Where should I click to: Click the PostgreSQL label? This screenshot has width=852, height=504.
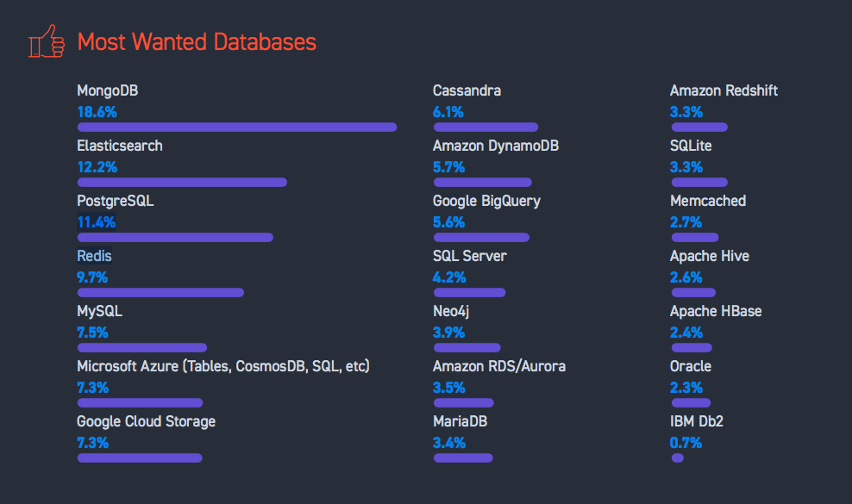(115, 201)
